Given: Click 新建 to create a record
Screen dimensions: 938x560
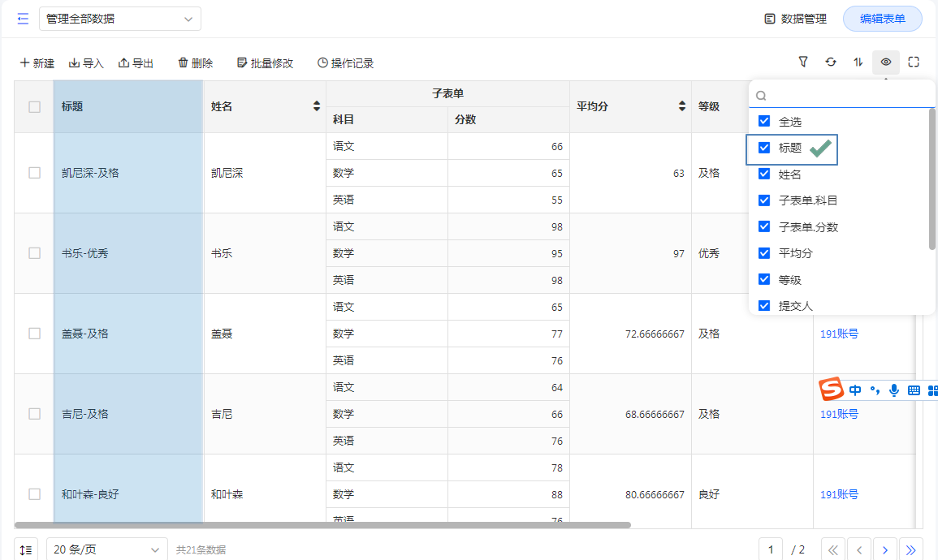Looking at the screenshot, I should tap(37, 63).
